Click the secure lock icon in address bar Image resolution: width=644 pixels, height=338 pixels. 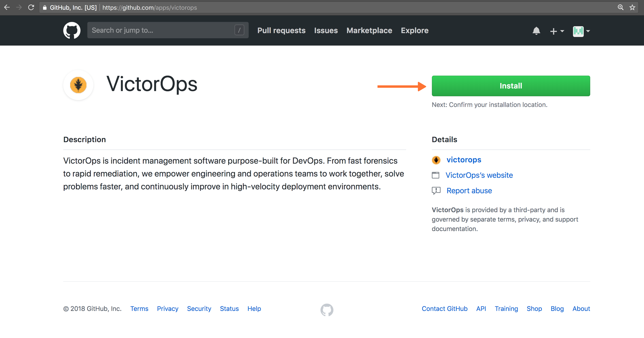pos(45,8)
